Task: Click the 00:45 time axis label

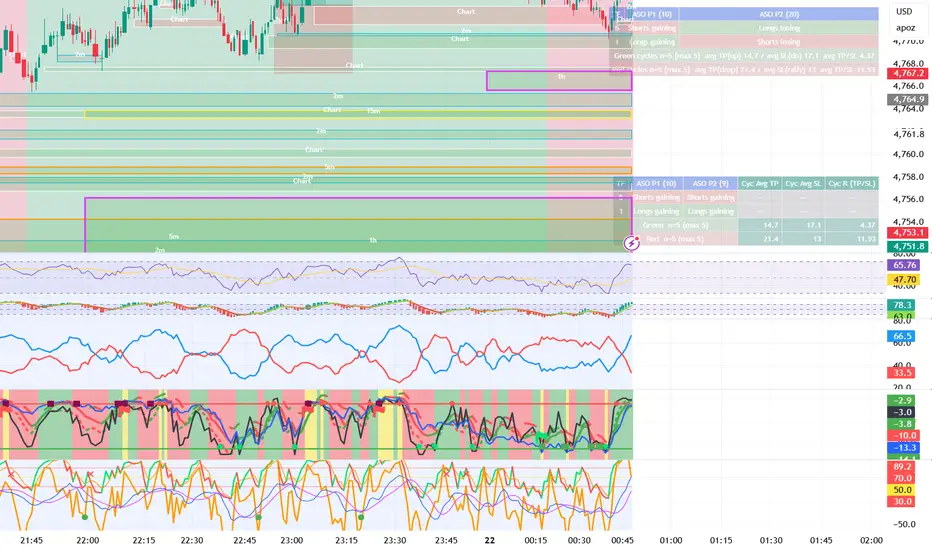Action: pos(622,540)
